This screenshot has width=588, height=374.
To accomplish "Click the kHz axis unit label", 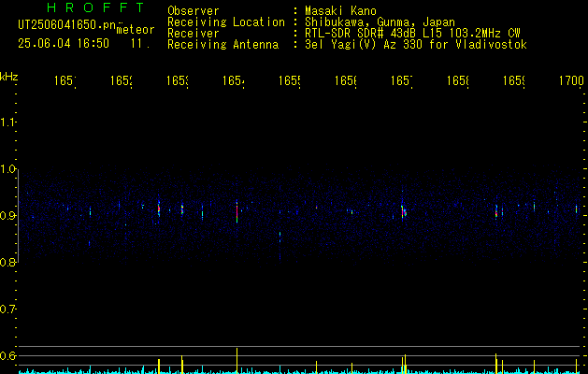I will 8,77.
